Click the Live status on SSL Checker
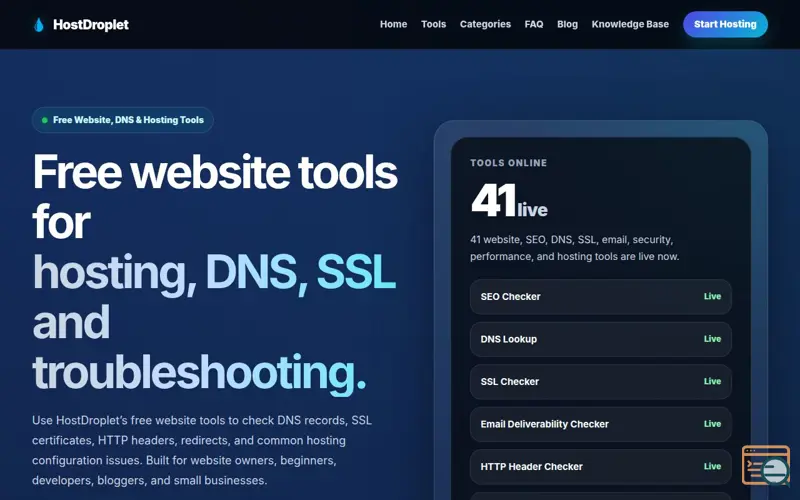 click(x=712, y=381)
